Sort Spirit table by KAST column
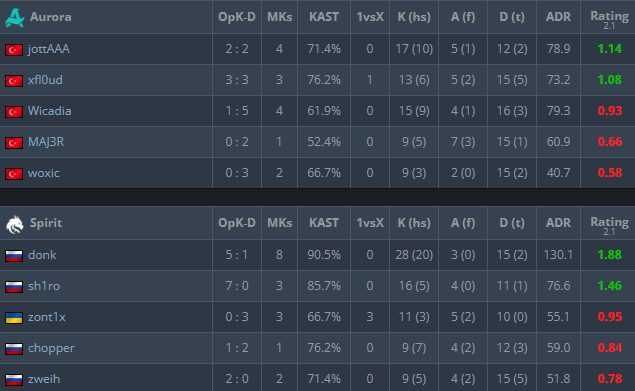 324,223
